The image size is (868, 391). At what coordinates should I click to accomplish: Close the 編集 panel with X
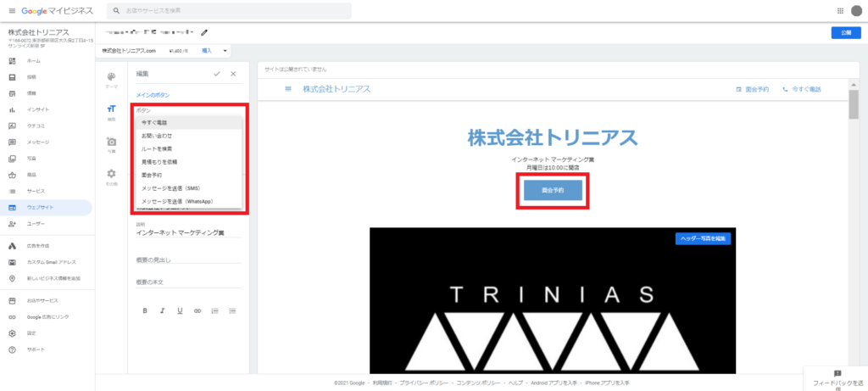tap(233, 74)
